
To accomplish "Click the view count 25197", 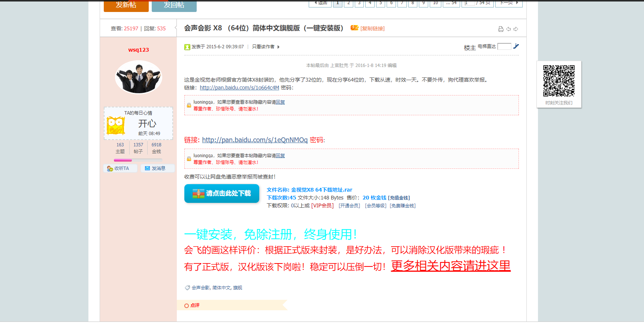I will pyautogui.click(x=131, y=28).
